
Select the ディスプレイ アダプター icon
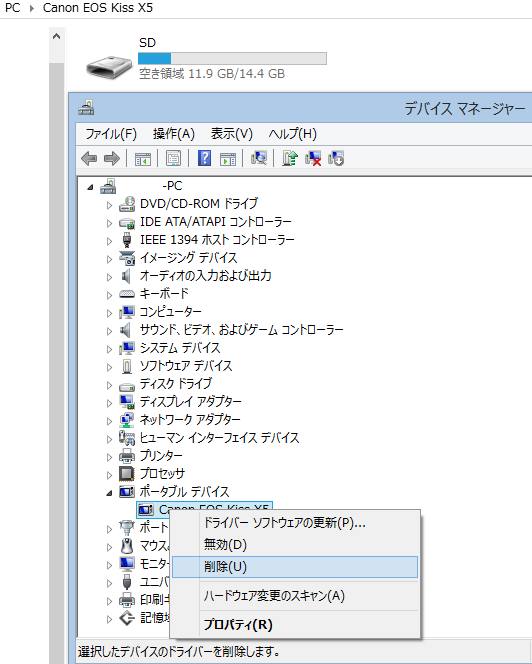(x=127, y=401)
